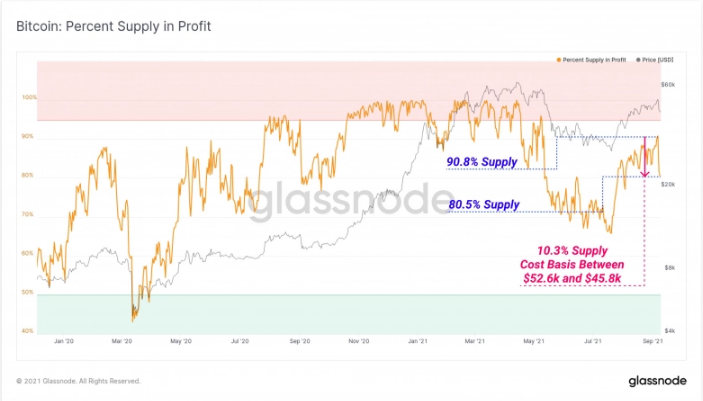This screenshot has height=401, width=703.
Task: Click the glassnode logo in the footer
Action: click(656, 381)
